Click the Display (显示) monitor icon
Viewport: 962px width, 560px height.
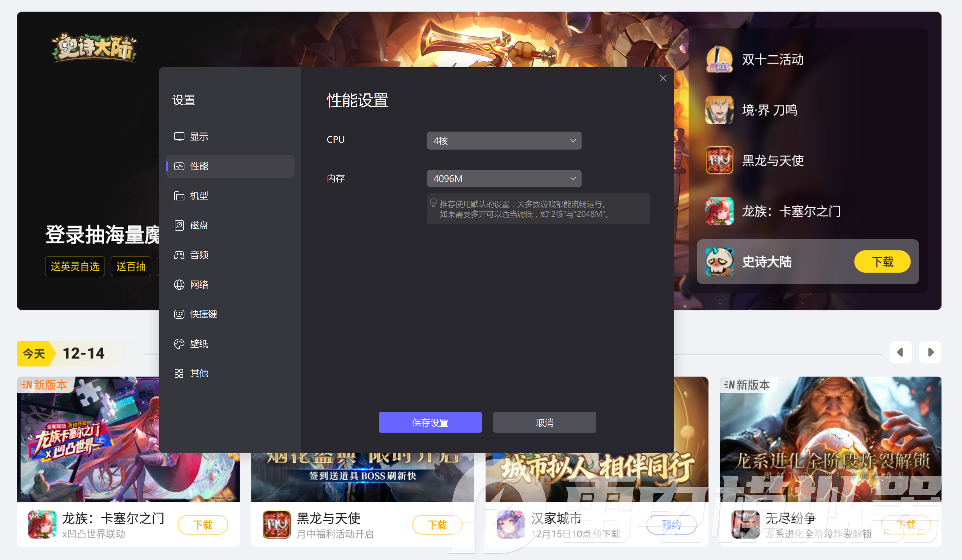pos(179,137)
